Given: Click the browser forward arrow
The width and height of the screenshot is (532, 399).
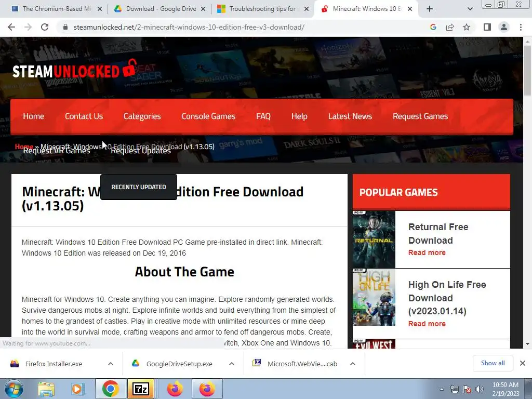Looking at the screenshot, I should tap(28, 27).
